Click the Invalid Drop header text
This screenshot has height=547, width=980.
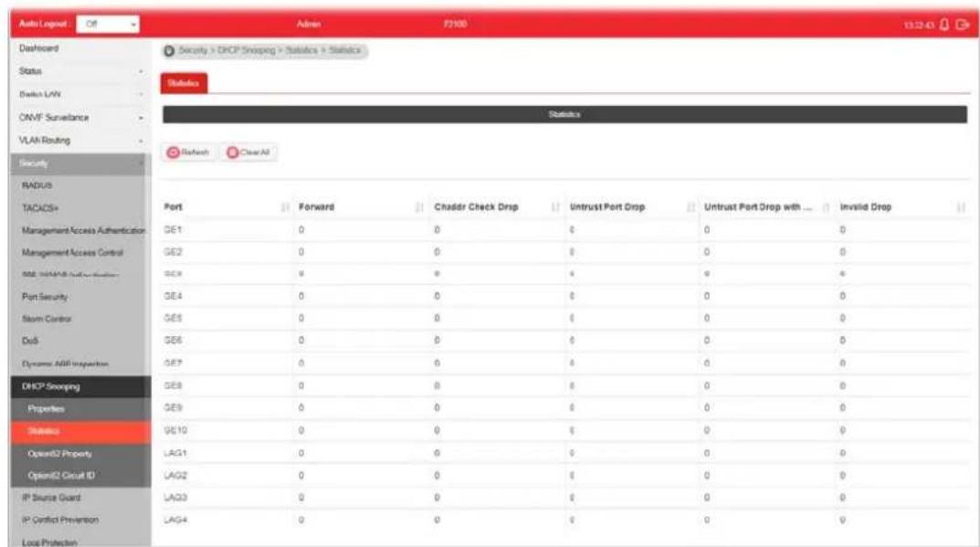(x=866, y=207)
